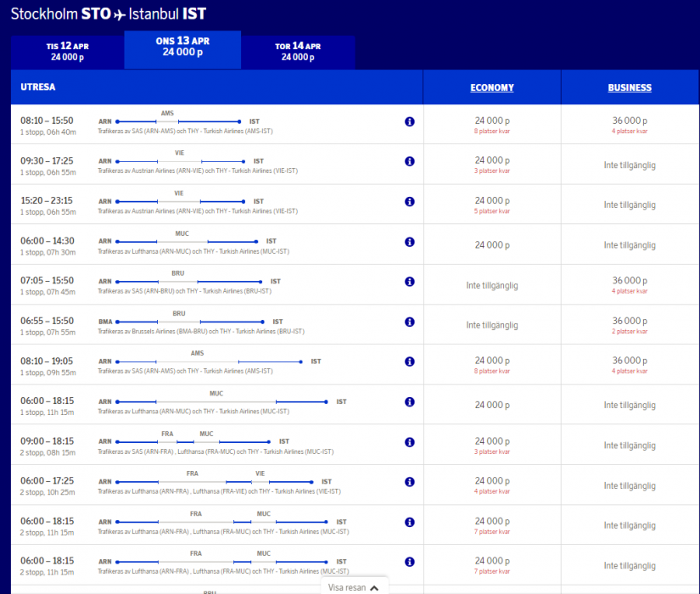This screenshot has height=594, width=700.
Task: Click info icon for 06:55 – 15:50 BMA flight
Action: (x=410, y=322)
